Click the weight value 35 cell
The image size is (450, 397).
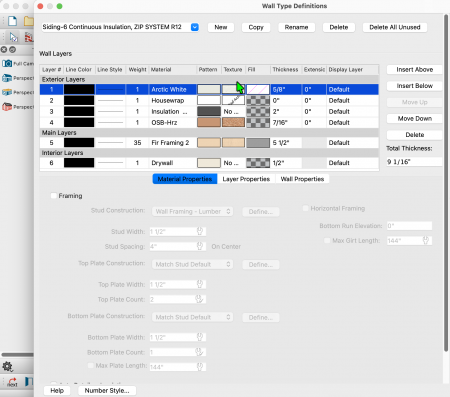click(x=137, y=143)
